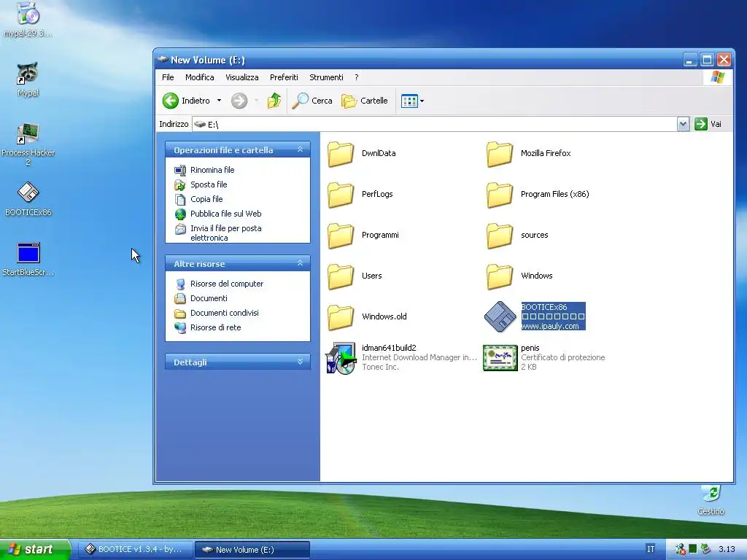Open the File menu

tap(168, 77)
